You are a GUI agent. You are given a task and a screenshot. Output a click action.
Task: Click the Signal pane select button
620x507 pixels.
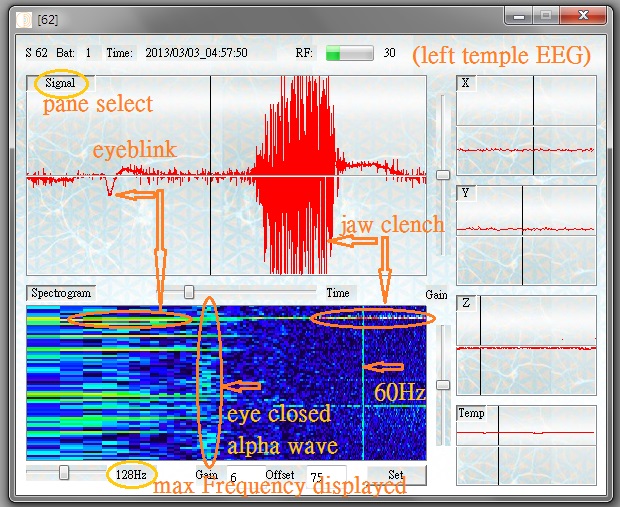tap(60, 83)
